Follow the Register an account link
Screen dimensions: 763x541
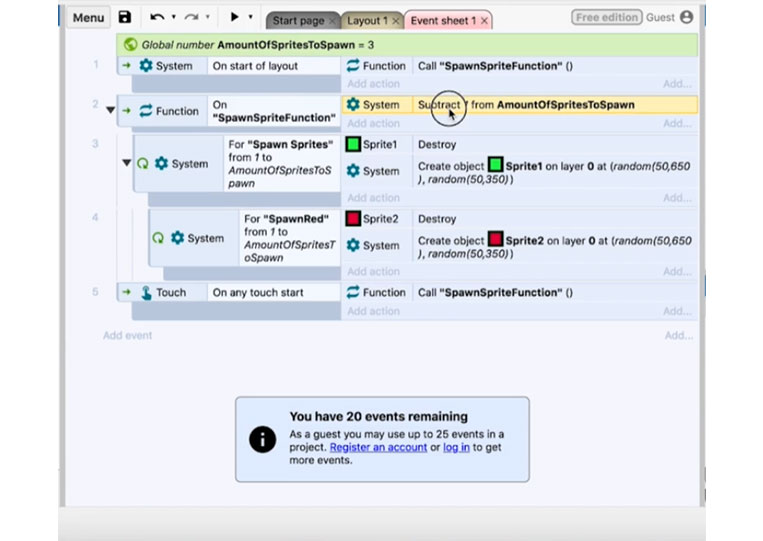pyautogui.click(x=378, y=447)
